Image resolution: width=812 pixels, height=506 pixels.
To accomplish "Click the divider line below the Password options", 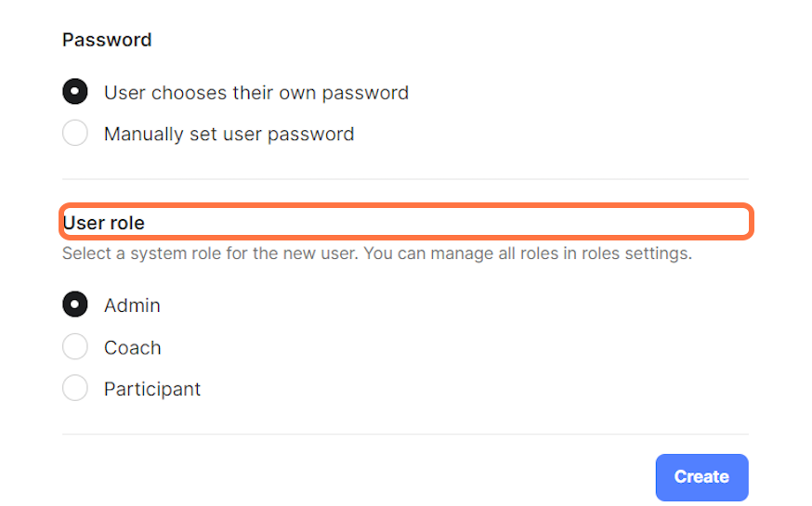I will [405, 178].
